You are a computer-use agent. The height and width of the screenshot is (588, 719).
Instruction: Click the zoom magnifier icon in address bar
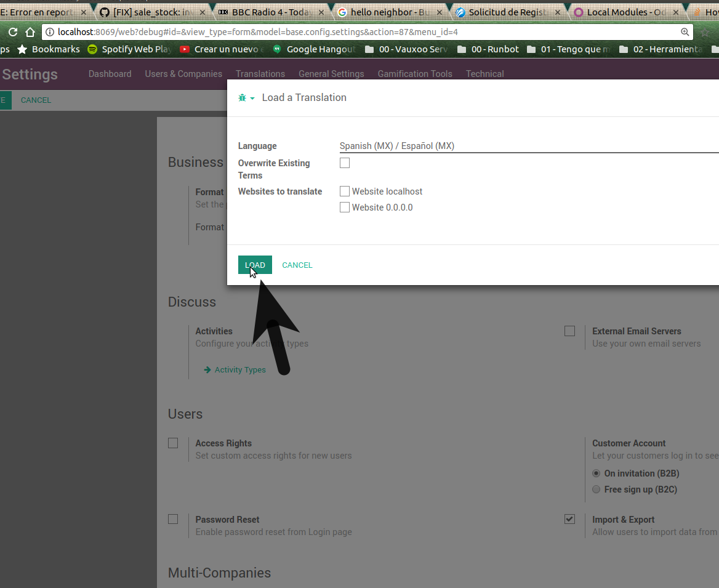(x=685, y=31)
